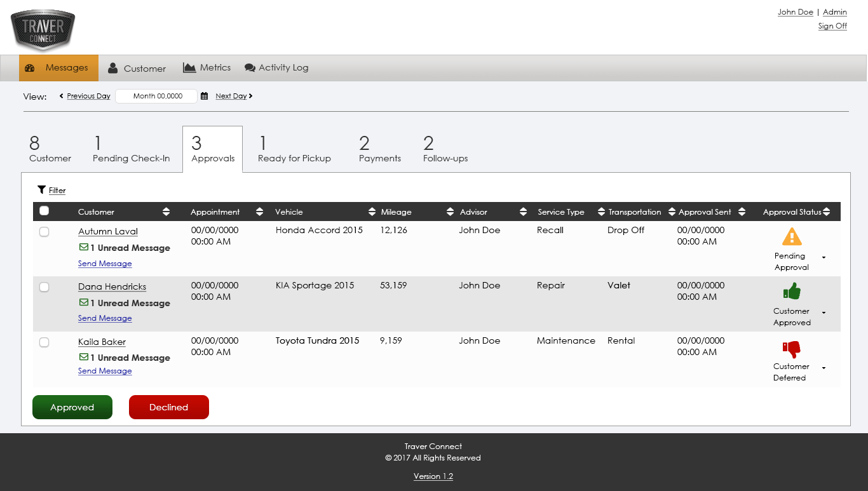Image resolution: width=868 pixels, height=491 pixels.
Task: Click red thumbs-down Customer Deferred icon
Action: [792, 348]
